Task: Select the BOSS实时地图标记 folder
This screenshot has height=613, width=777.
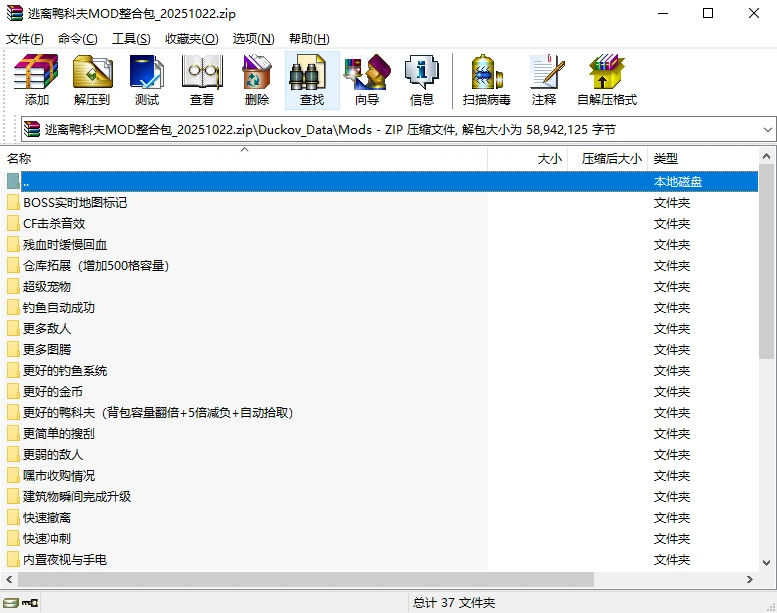Action: [75, 203]
